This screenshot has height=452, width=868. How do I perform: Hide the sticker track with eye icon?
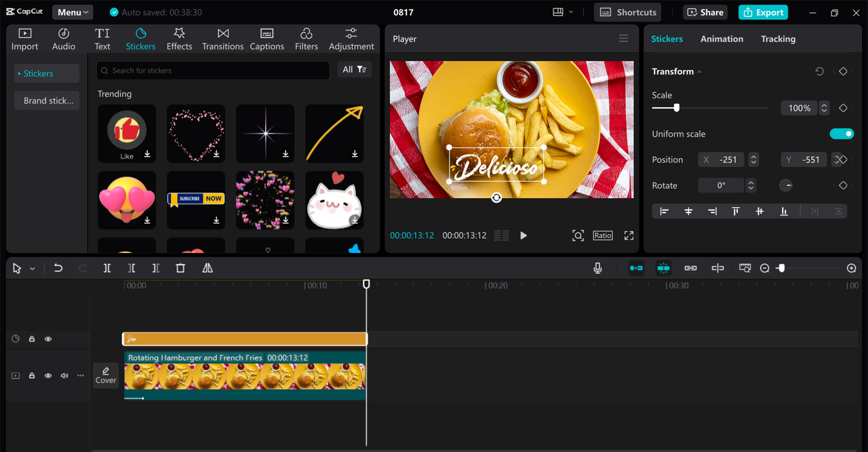(x=48, y=339)
